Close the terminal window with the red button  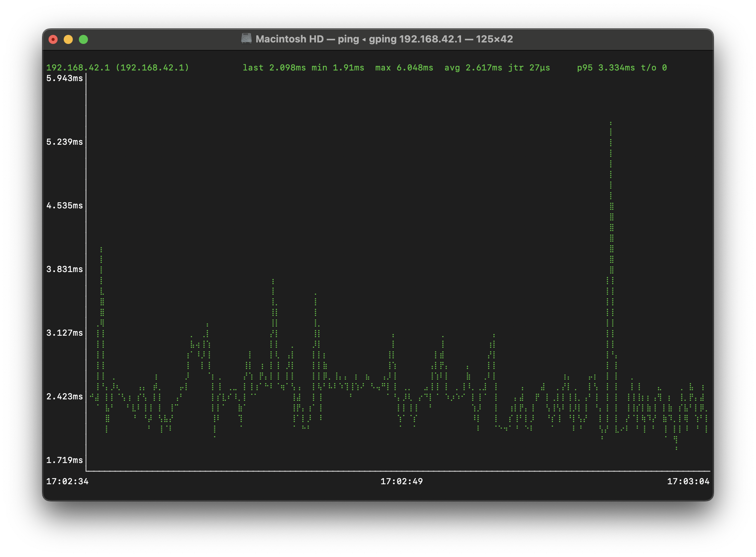(53, 39)
